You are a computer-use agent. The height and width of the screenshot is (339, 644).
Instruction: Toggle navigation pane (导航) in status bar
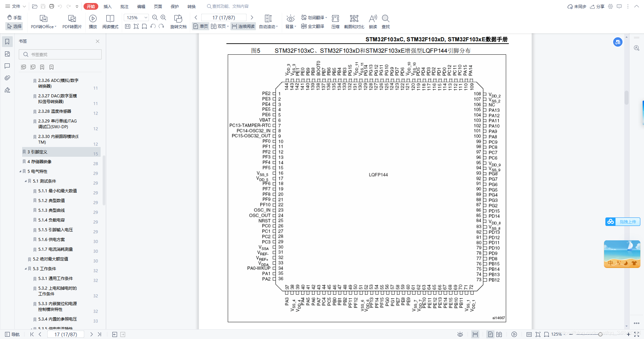13,334
